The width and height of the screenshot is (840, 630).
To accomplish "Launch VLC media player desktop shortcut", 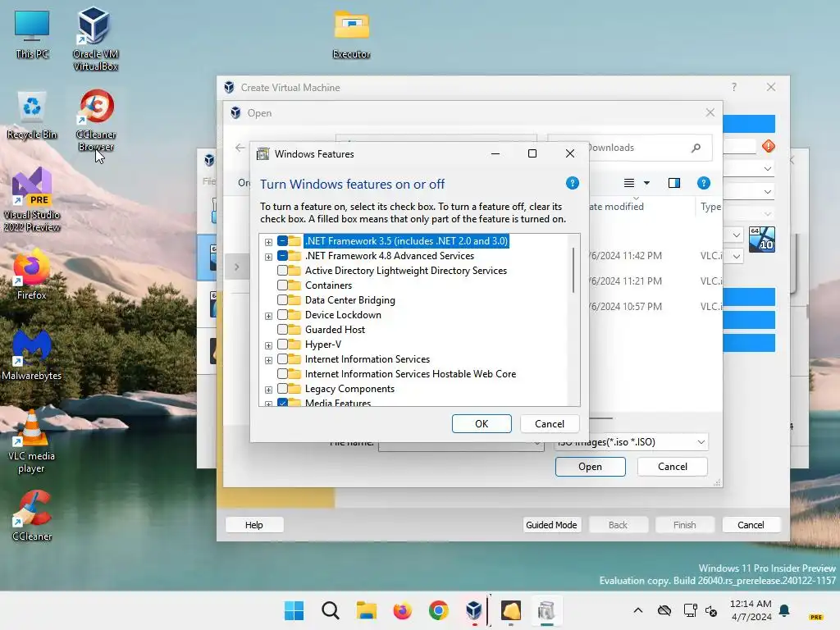I will pyautogui.click(x=32, y=441).
